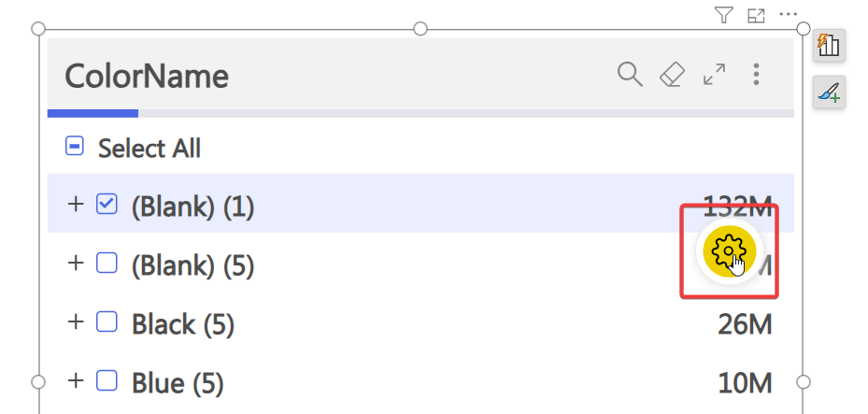
Task: Open the visual's horizontal ellipsis options
Action: (788, 15)
